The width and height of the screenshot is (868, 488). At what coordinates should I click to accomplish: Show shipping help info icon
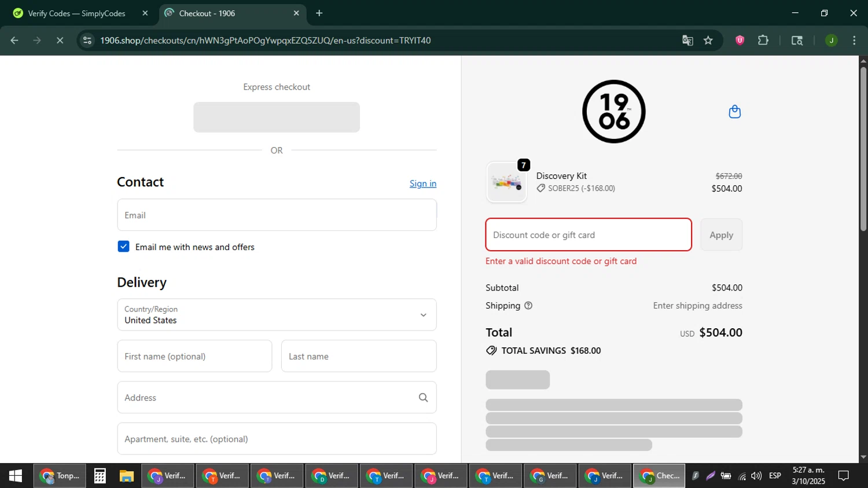(x=528, y=306)
